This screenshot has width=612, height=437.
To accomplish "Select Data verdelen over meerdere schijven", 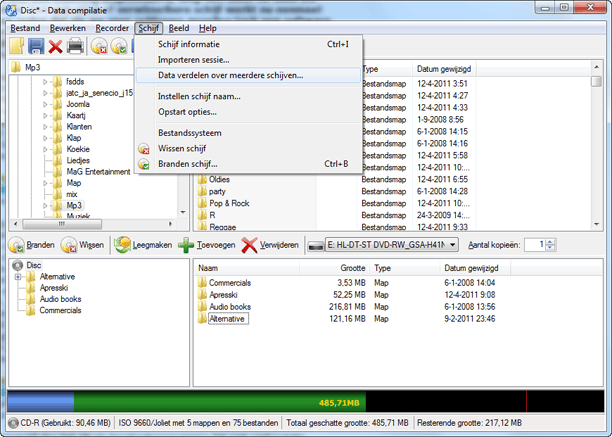I will pyautogui.click(x=248, y=75).
